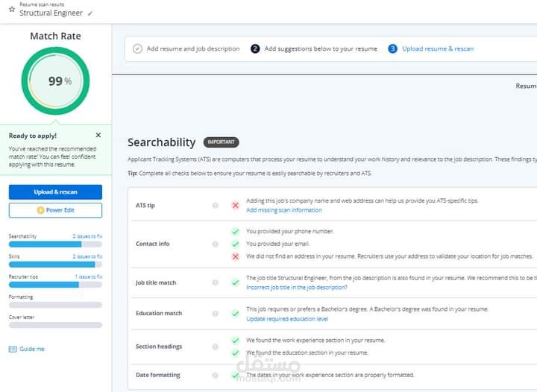The width and height of the screenshot is (537, 392).
Task: Star the Structural Engineer scan as favorite
Action: (x=12, y=9)
